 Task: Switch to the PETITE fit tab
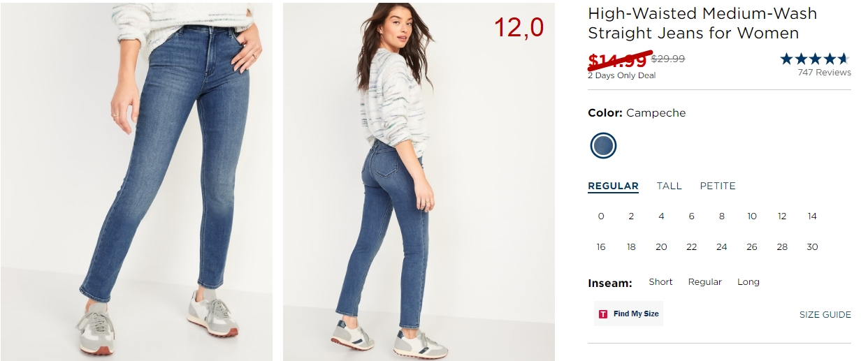pos(718,186)
